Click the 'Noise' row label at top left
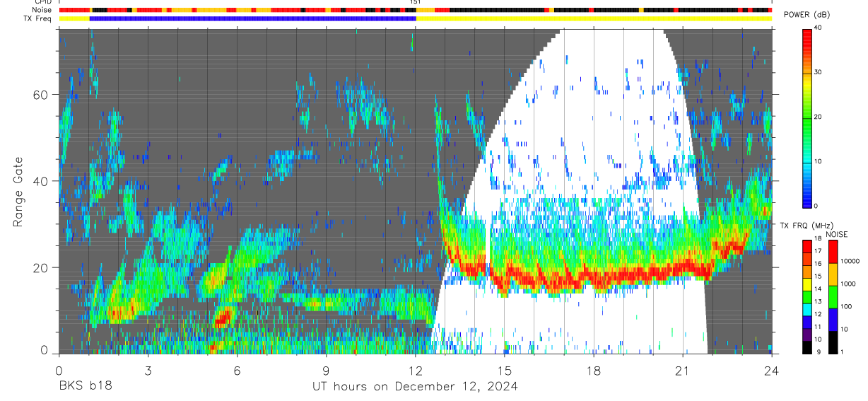This screenshot has height=401, width=868. (x=42, y=10)
